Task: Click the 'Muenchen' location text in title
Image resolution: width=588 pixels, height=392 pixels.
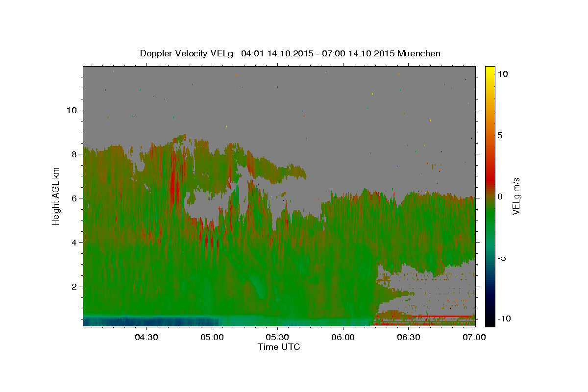Action: [419, 53]
